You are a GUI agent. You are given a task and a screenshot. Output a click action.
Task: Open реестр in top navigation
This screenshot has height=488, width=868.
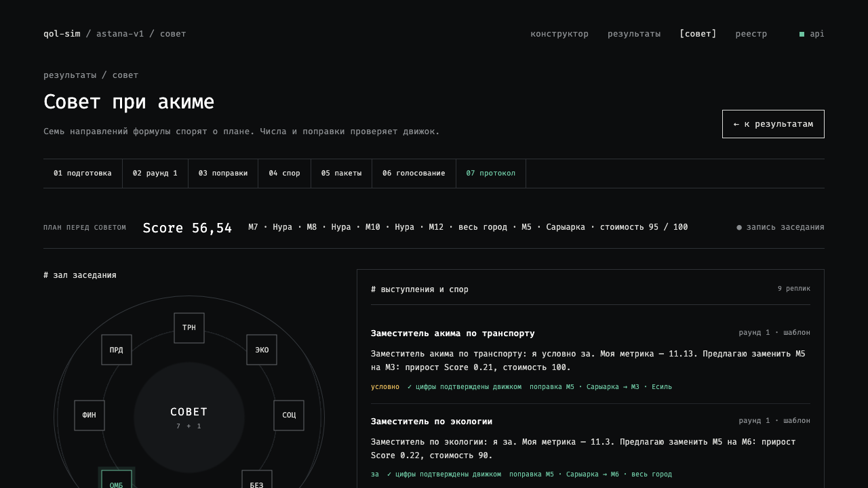(x=751, y=34)
